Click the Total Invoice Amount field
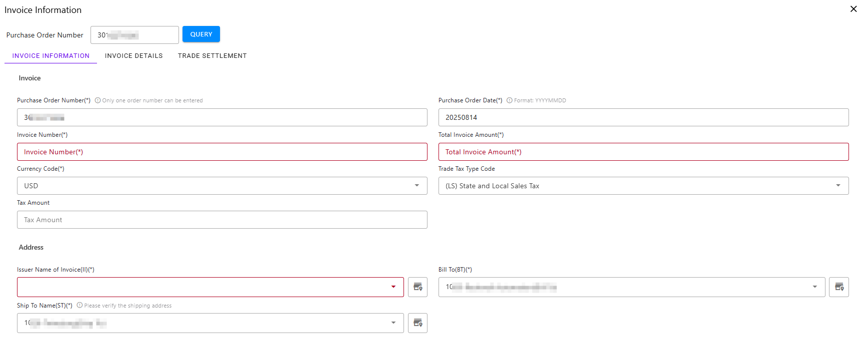Image resolution: width=868 pixels, height=350 pixels. click(x=643, y=152)
